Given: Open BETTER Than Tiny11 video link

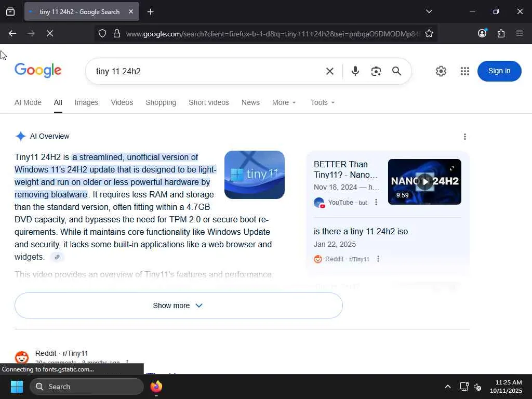Looking at the screenshot, I should pyautogui.click(x=345, y=170).
